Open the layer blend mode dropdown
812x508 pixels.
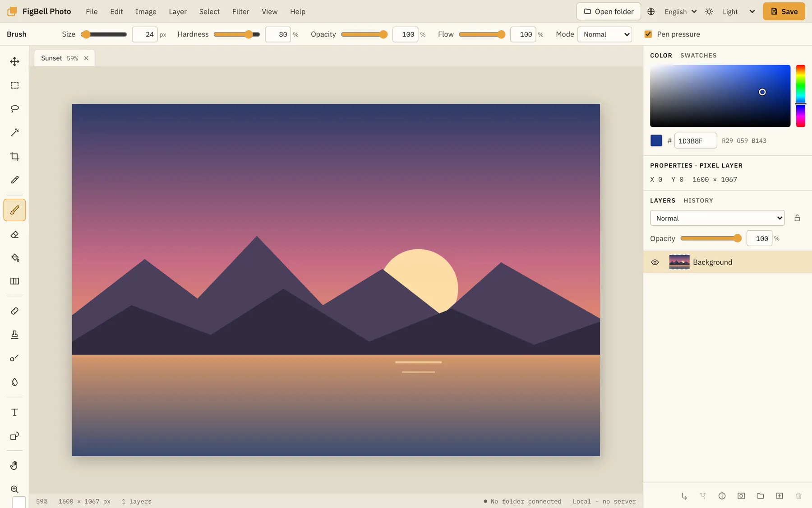click(x=717, y=218)
